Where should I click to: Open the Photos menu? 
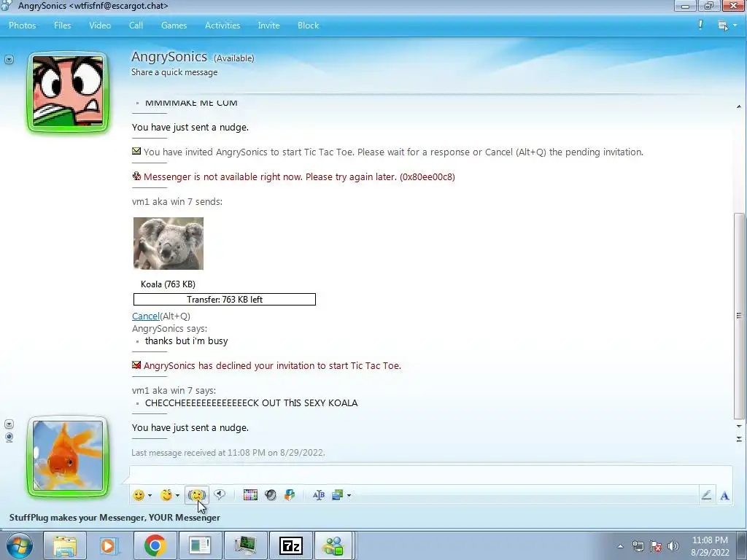pyautogui.click(x=23, y=26)
